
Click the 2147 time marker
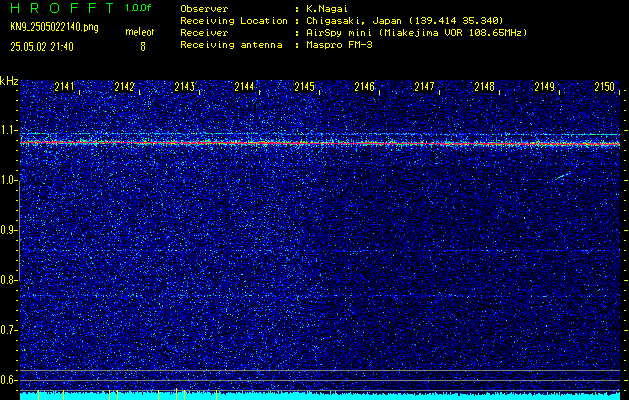point(424,87)
